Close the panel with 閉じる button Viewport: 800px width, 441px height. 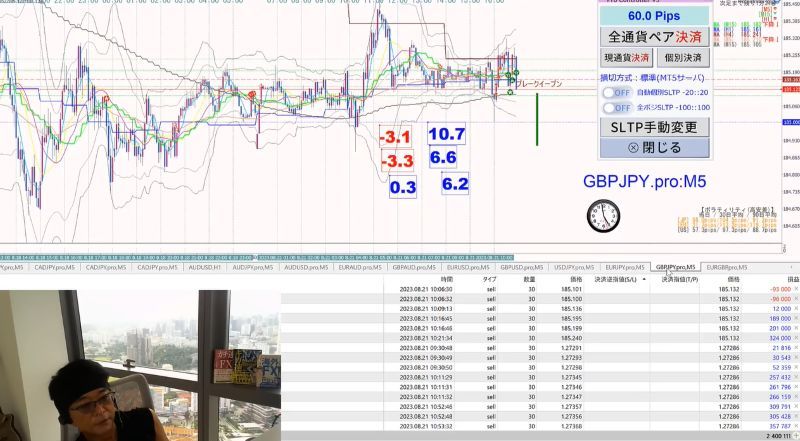655,148
